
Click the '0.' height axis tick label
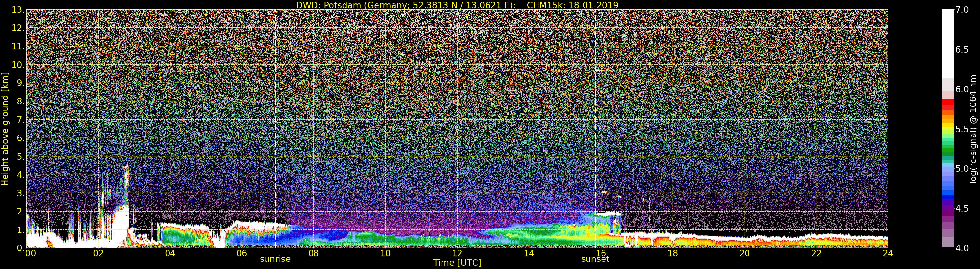21,248
